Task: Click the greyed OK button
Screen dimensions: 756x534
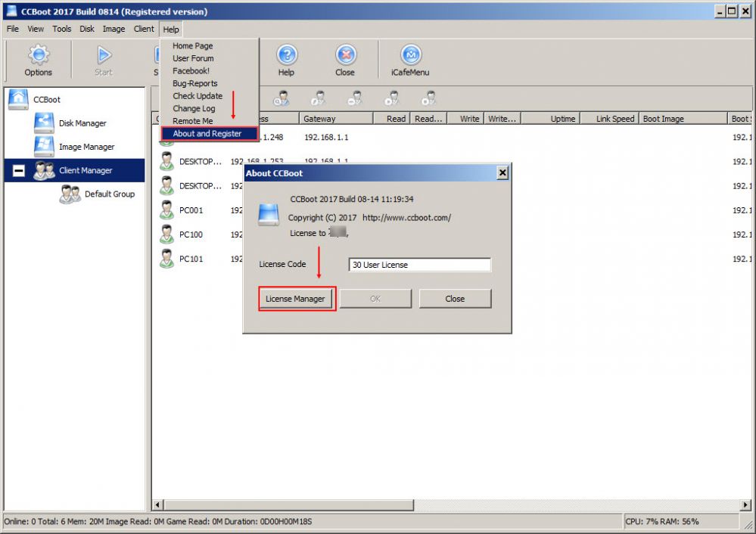Action: coord(375,299)
